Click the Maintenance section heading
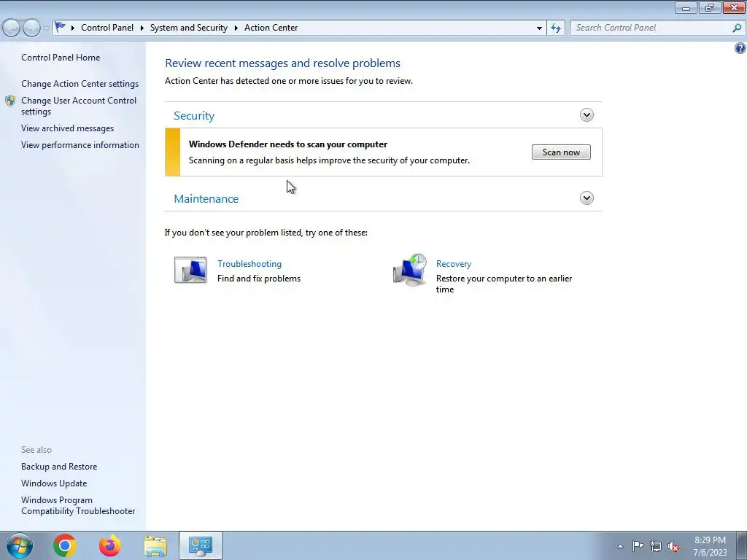The image size is (747, 560). [x=206, y=198]
